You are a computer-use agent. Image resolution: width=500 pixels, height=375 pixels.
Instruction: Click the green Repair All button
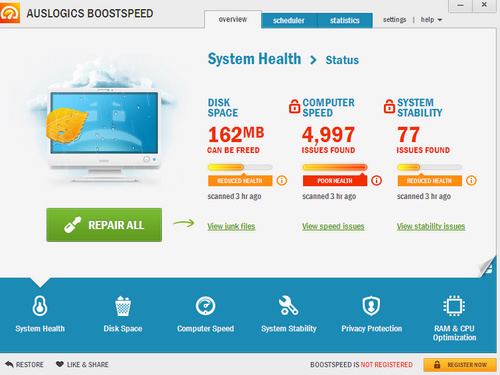pyautogui.click(x=104, y=225)
